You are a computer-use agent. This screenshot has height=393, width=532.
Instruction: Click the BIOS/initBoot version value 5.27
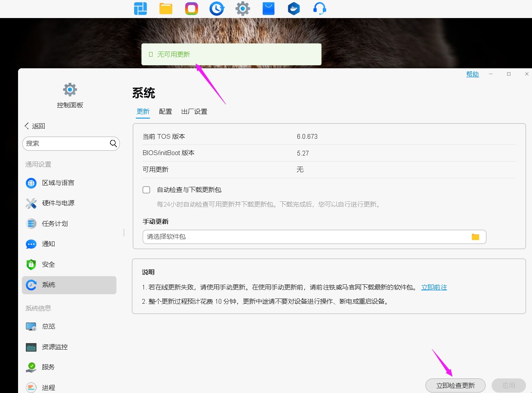click(x=303, y=153)
